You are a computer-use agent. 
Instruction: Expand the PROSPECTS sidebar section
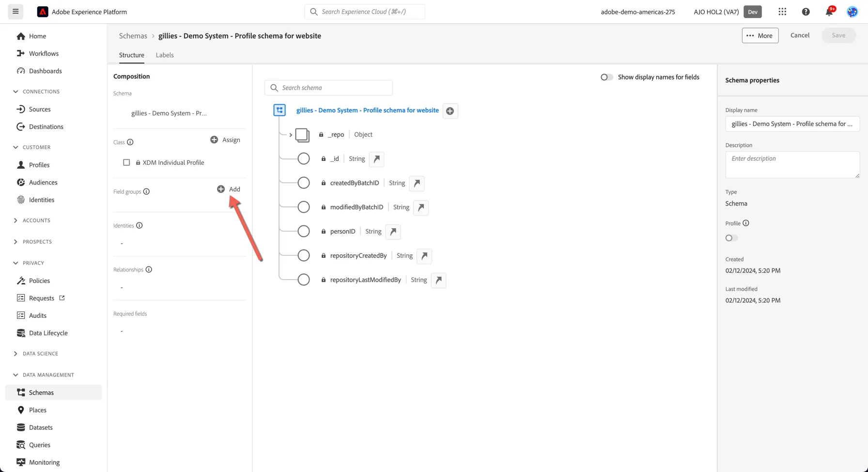pos(15,242)
